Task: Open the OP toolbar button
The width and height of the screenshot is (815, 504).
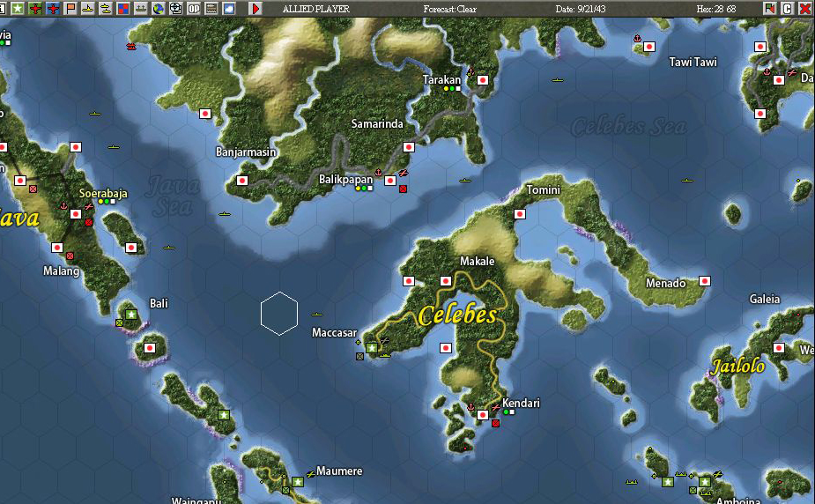Action: point(194,8)
